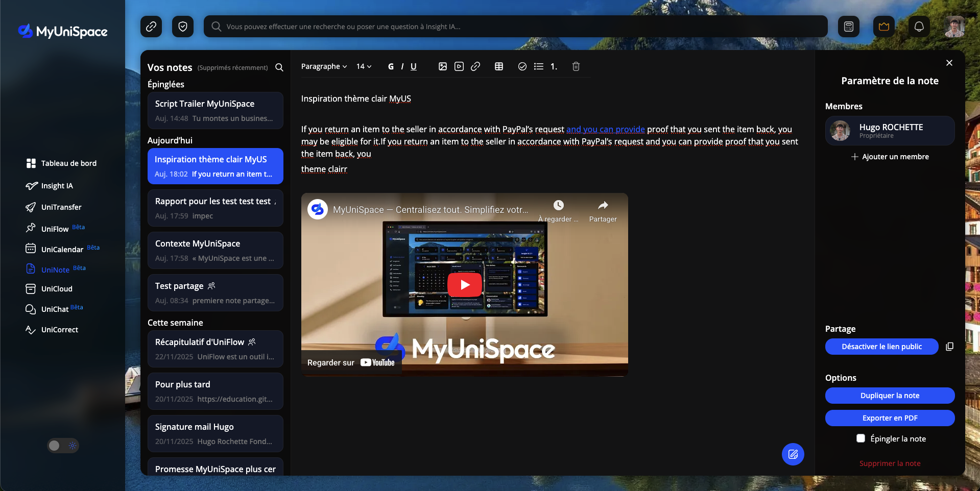Check the Épingler la note checkbox

861,438
